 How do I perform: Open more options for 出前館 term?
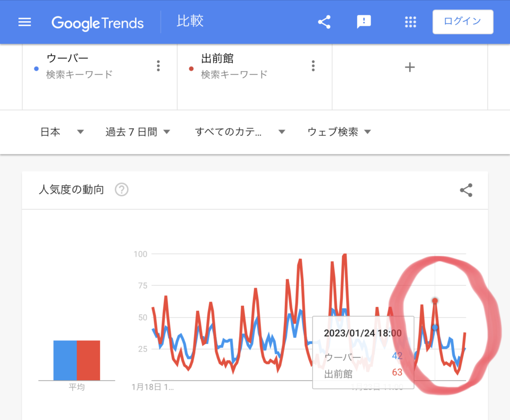click(x=313, y=66)
